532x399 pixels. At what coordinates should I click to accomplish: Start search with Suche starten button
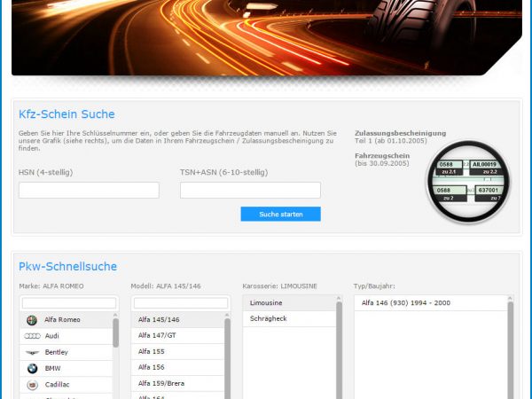click(280, 214)
